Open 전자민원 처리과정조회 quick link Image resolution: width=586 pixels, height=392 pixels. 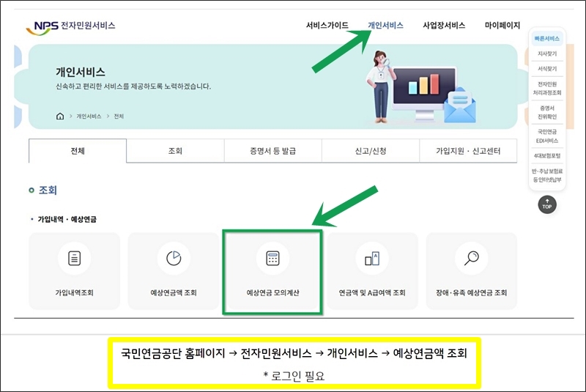546,88
